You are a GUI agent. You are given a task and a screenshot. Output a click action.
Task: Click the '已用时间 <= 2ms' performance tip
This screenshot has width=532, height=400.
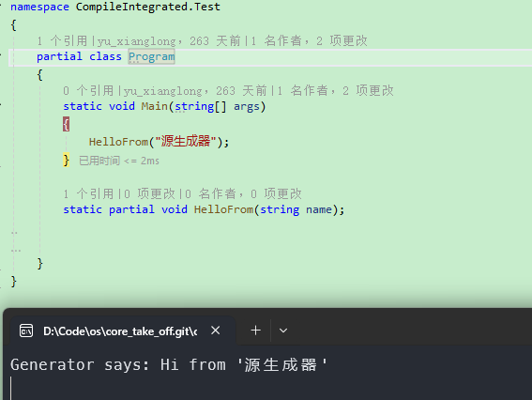tap(119, 161)
